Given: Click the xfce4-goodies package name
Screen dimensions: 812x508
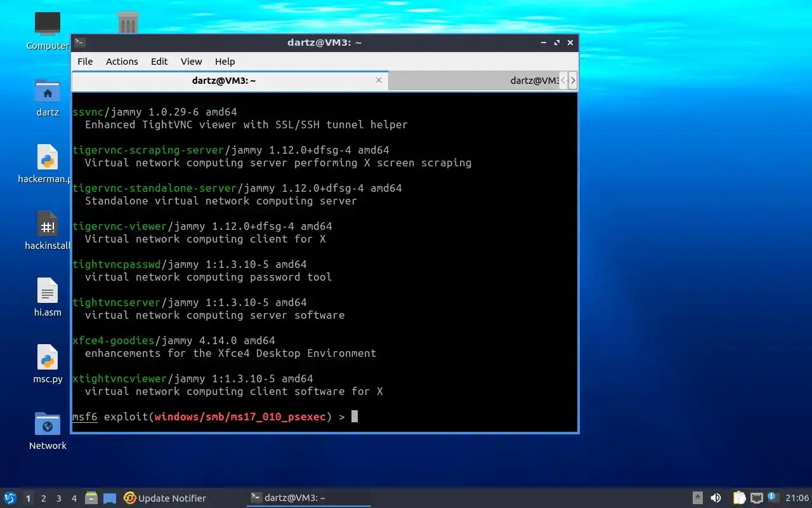Looking at the screenshot, I should pos(113,340).
